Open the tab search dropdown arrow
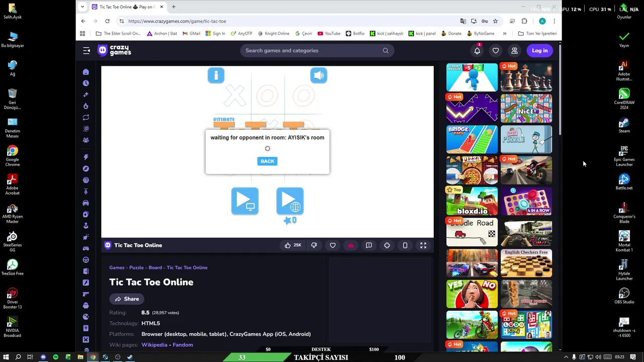 (x=83, y=7)
